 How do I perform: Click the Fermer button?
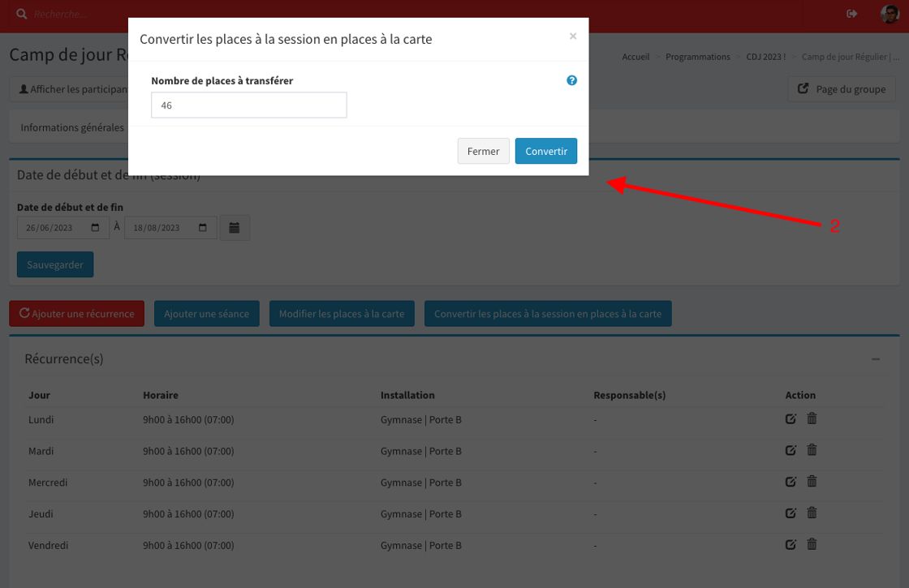pos(484,152)
